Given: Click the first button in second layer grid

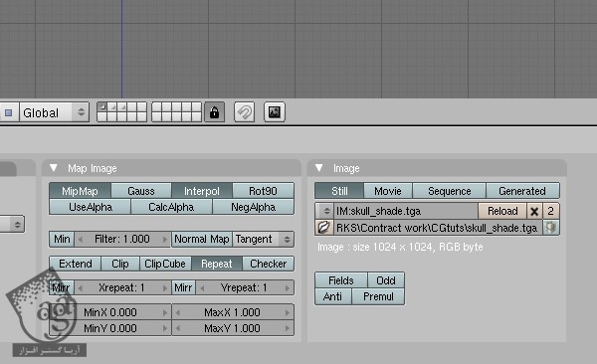Looking at the screenshot, I should pos(156,107).
